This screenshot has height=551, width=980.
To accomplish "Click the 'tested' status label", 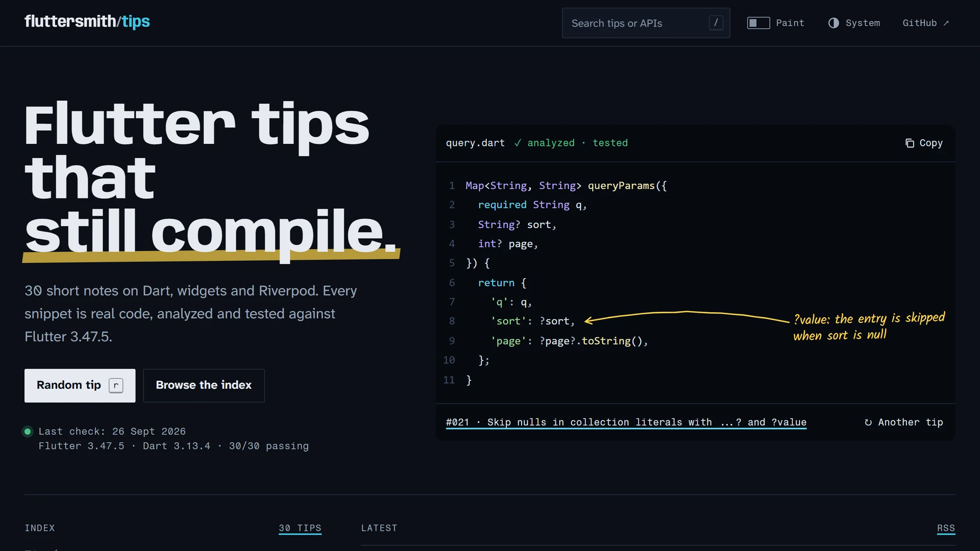I will (610, 143).
